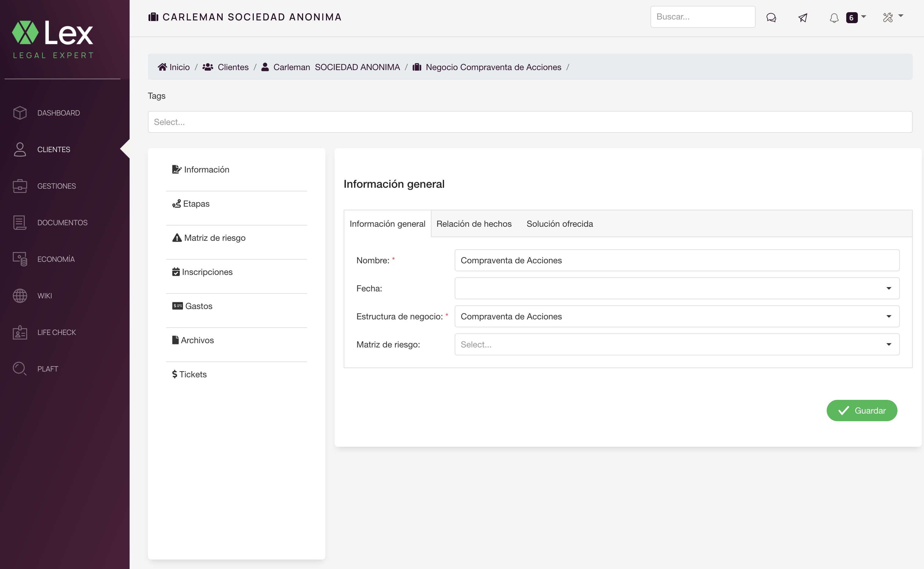Click the Wiki globe icon
The image size is (924, 569).
point(20,296)
